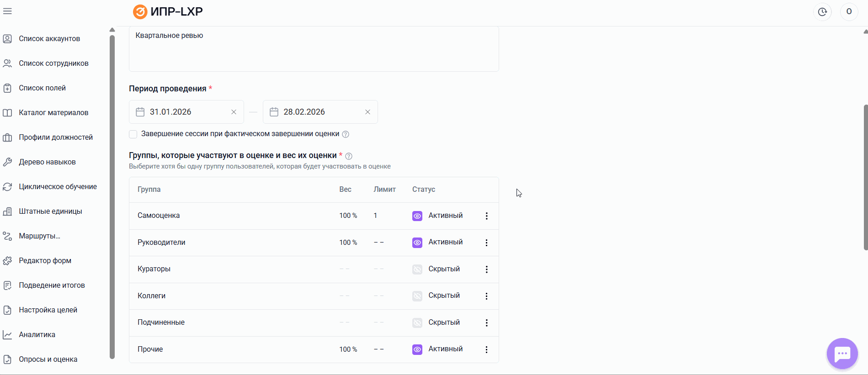Open the history clock icon in header

pyautogui.click(x=822, y=12)
